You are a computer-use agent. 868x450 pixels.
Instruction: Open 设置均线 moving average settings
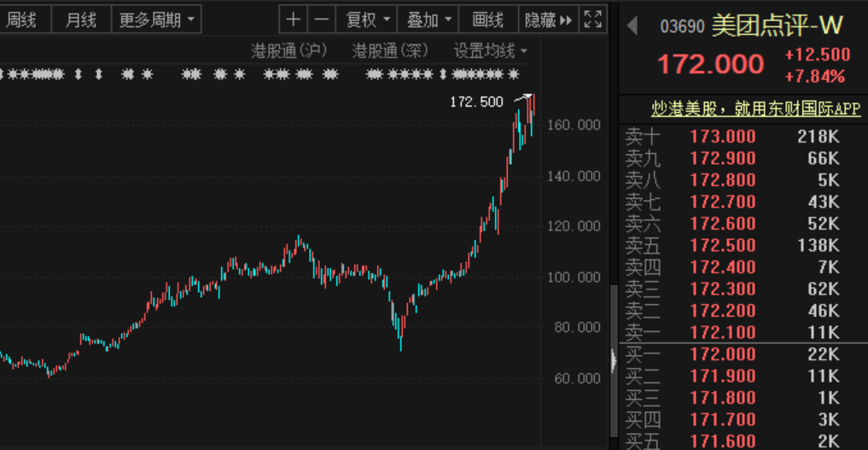click(490, 51)
